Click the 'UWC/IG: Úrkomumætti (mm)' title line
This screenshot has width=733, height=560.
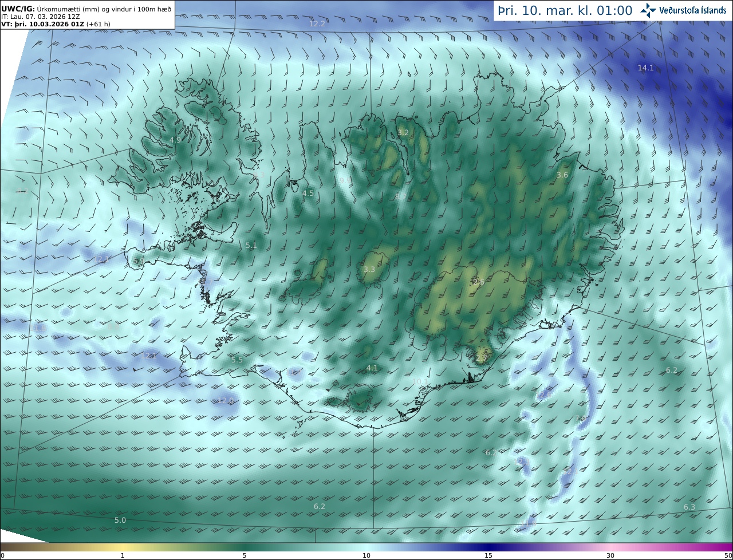pyautogui.click(x=86, y=9)
